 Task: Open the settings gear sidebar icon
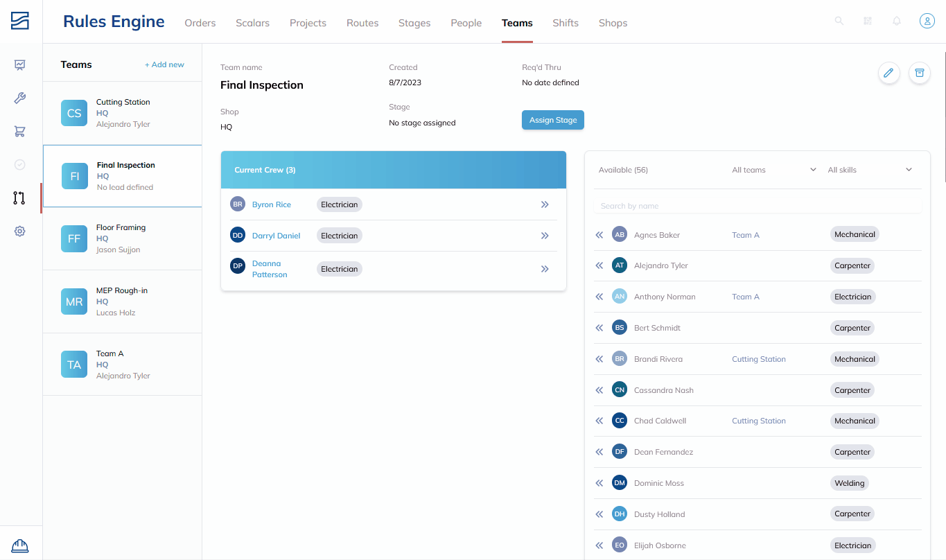pos(20,231)
